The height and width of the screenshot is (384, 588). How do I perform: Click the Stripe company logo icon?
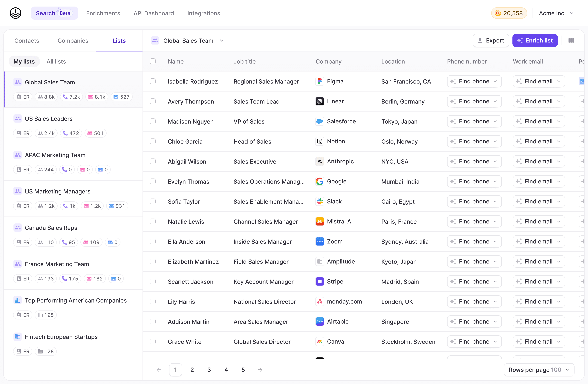click(x=319, y=281)
